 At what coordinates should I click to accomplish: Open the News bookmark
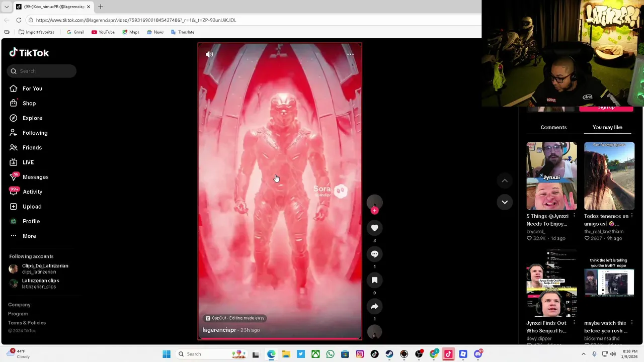click(155, 32)
